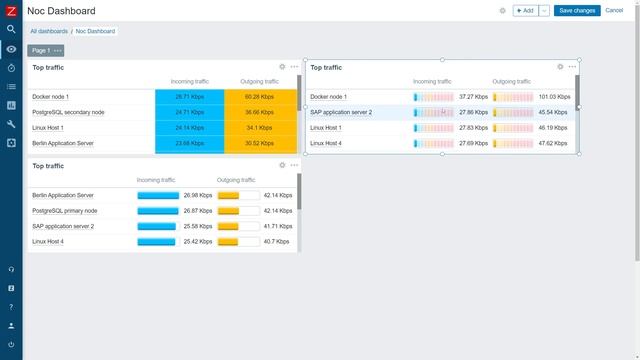The image size is (640, 360).
Task: Click SAP application server 2 in bottom widget
Action: pos(63,226)
